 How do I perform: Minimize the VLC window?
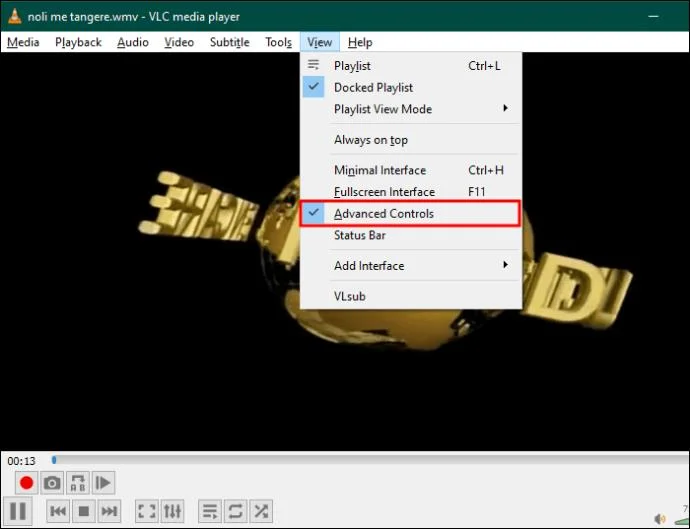click(x=653, y=16)
